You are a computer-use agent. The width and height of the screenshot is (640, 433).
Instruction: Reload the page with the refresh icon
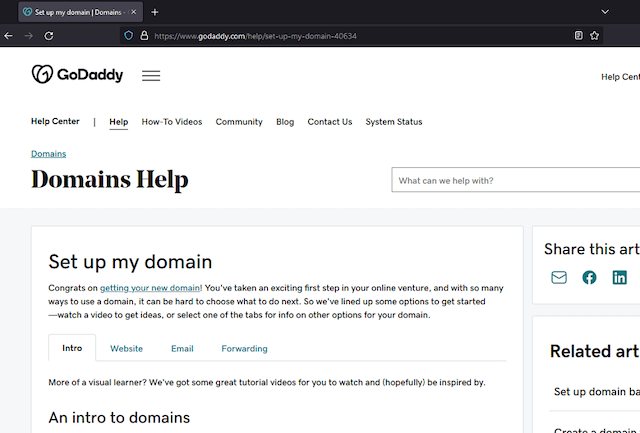tap(49, 36)
